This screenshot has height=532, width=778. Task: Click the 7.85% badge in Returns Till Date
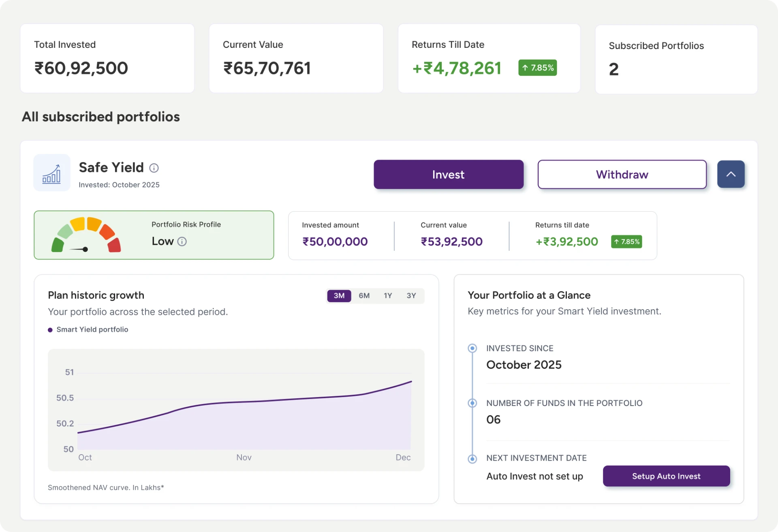point(537,68)
